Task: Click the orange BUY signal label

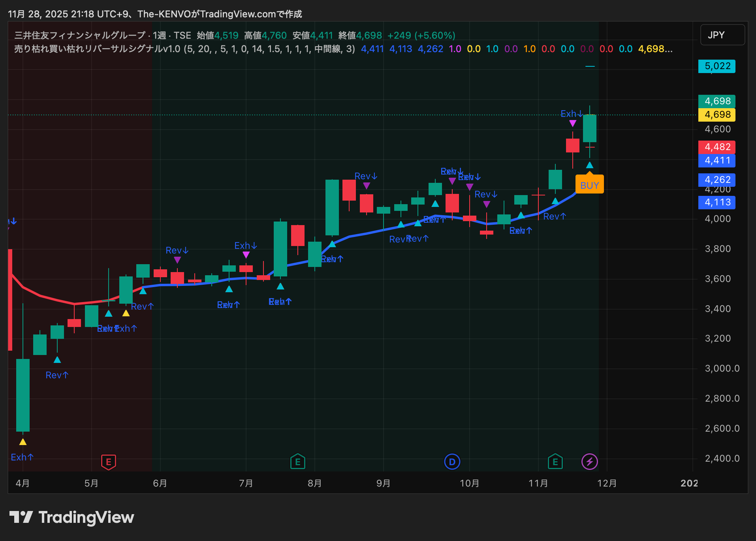Action: [x=589, y=185]
